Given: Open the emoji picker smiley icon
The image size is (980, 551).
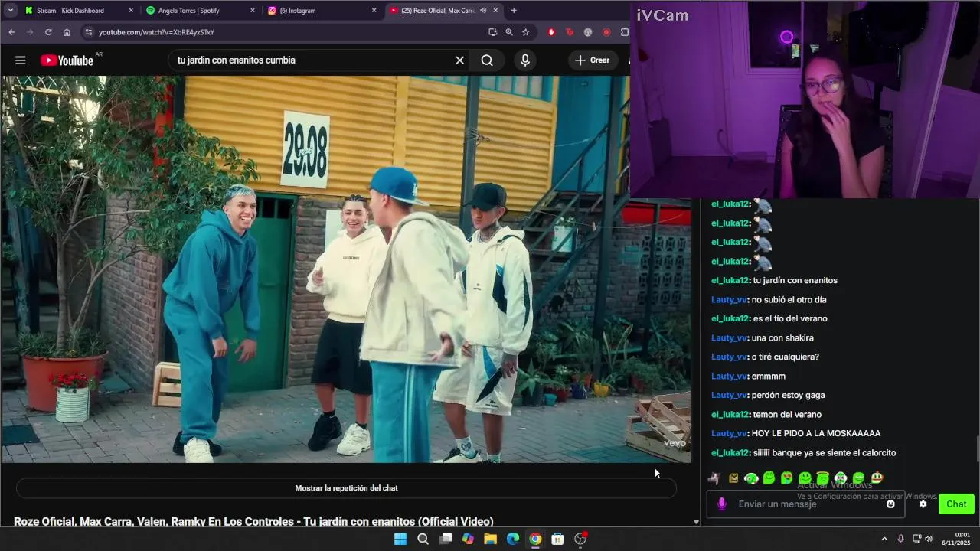Looking at the screenshot, I should tap(890, 504).
